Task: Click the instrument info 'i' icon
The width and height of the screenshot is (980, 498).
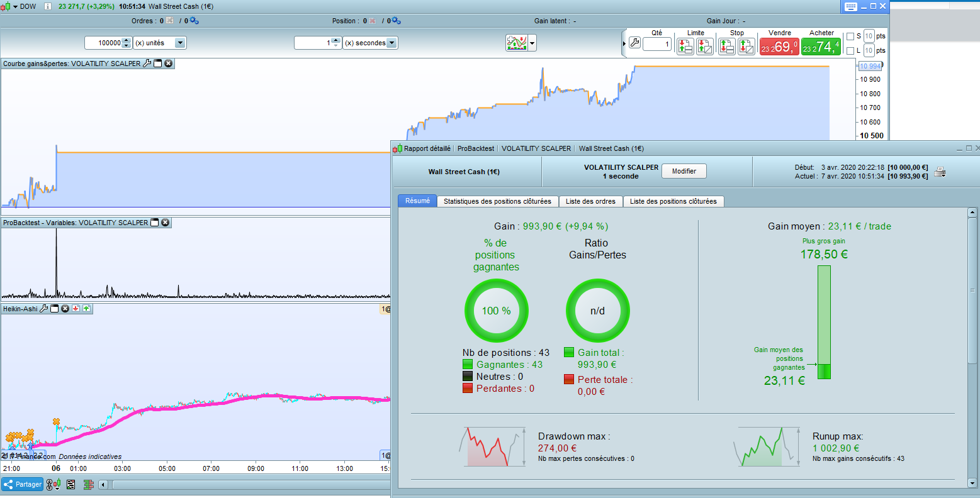Action: [x=48, y=6]
